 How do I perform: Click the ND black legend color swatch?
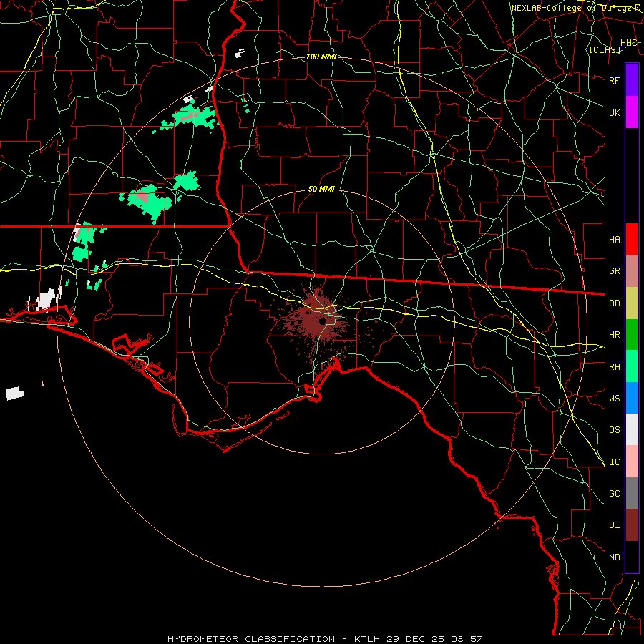tap(632, 557)
